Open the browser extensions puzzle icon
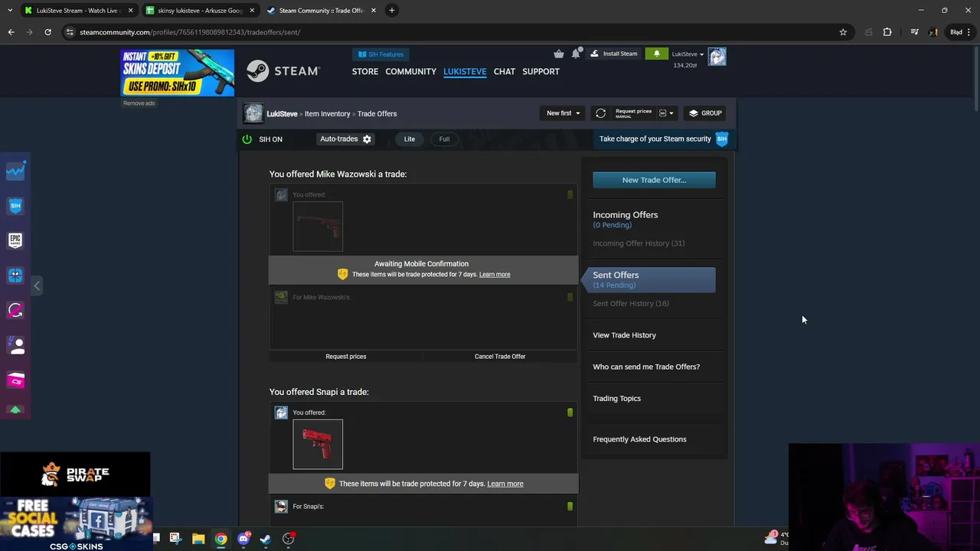The height and width of the screenshot is (551, 980). [887, 32]
